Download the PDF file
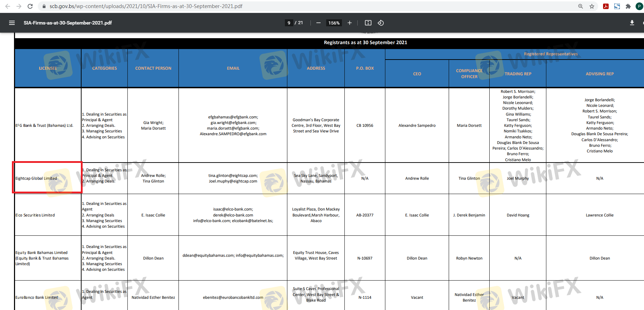 (632, 23)
